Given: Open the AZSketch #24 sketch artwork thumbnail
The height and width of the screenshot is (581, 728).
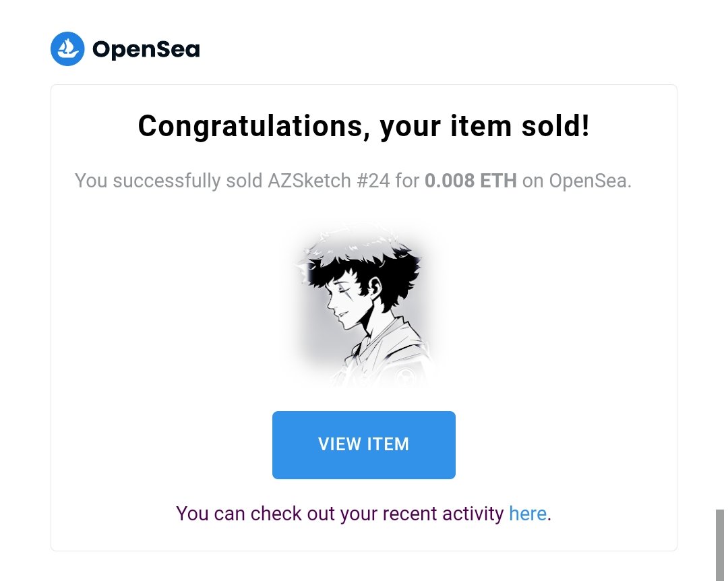Looking at the screenshot, I should point(363,305).
